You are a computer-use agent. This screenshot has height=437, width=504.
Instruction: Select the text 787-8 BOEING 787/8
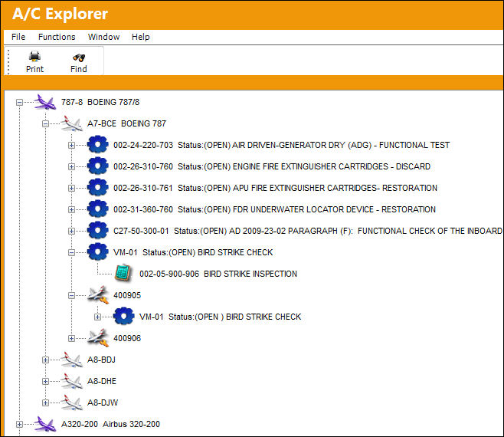[100, 102]
